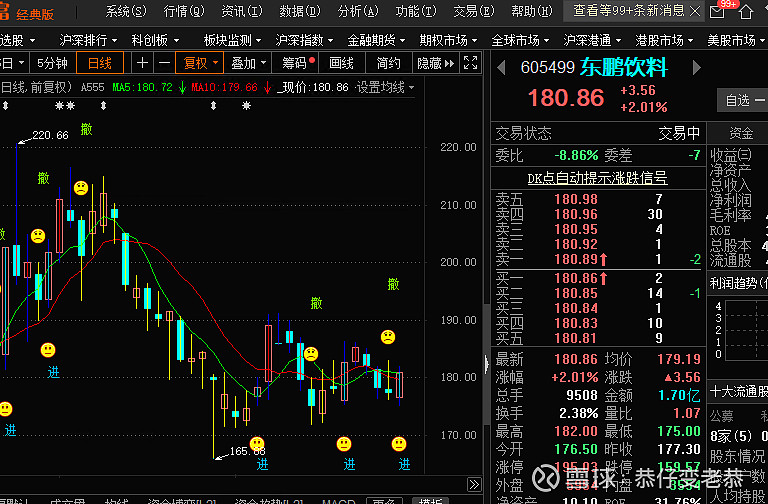Enter fullscreen chart mode icon

471,63
